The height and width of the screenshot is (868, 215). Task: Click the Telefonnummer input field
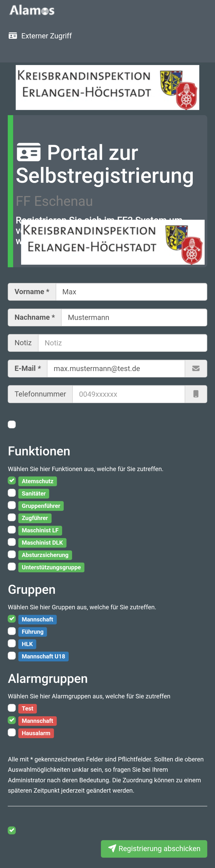[128, 394]
